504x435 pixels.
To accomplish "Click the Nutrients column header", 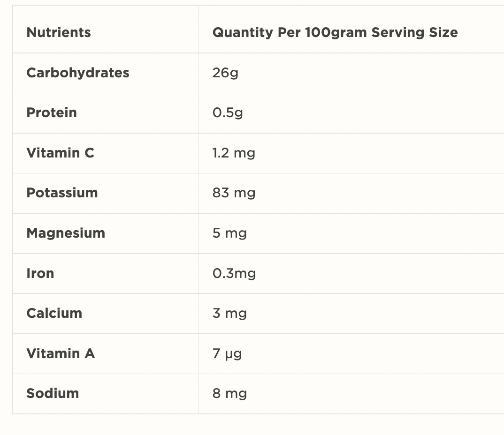I will point(59,32).
